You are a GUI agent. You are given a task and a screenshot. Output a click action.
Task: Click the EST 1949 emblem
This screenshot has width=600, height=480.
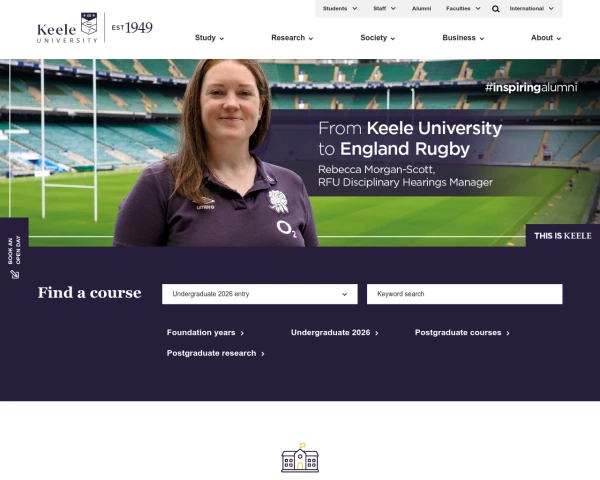(x=132, y=28)
